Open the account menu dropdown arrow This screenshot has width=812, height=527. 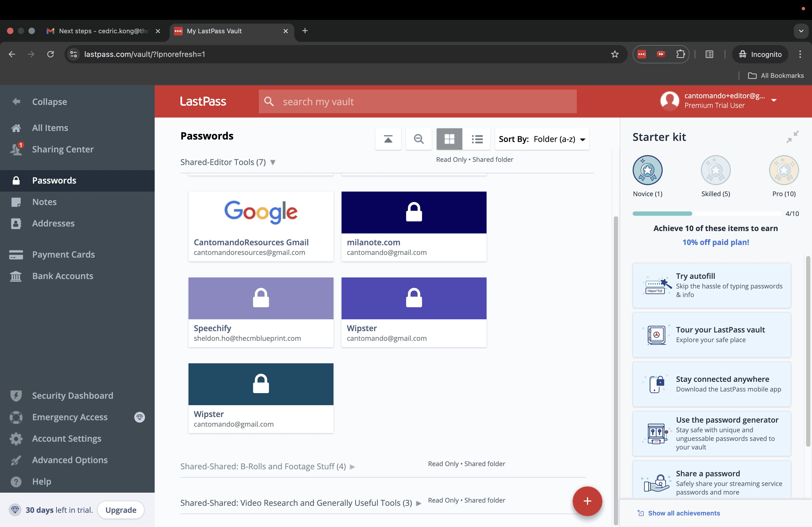(774, 100)
